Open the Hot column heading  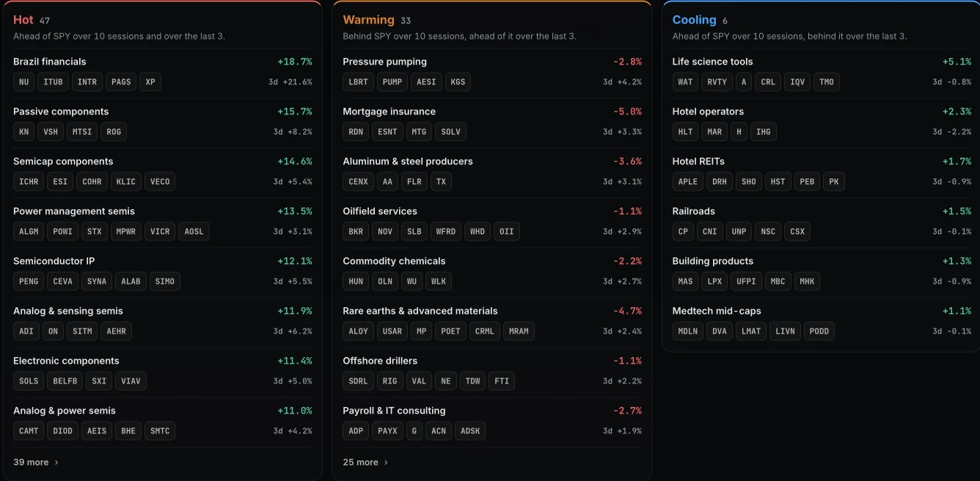(23, 20)
